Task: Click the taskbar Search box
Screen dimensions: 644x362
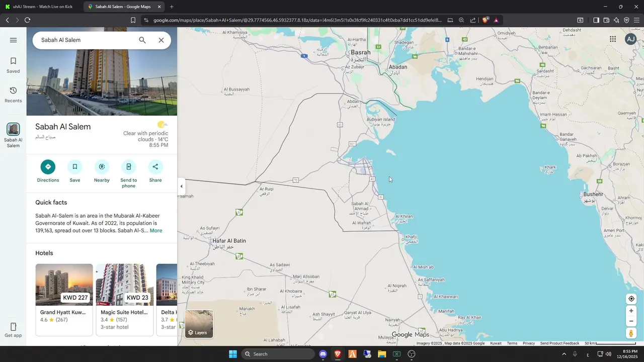Action: click(x=278, y=354)
